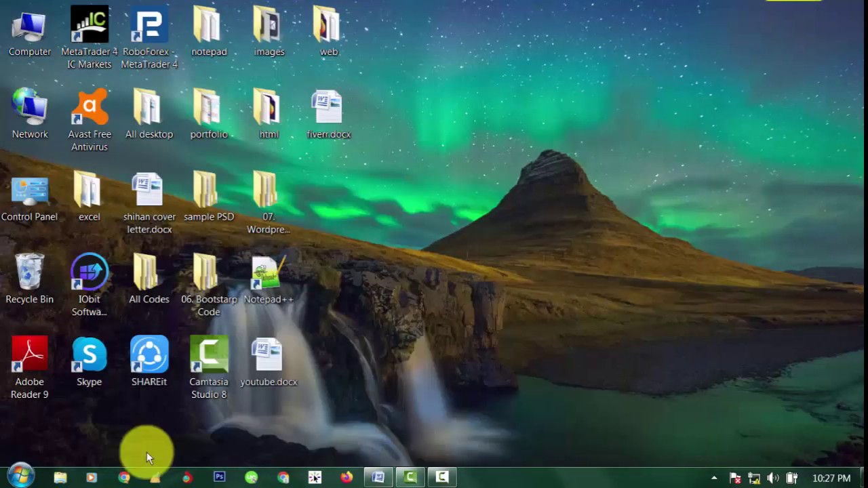This screenshot has width=868, height=488.
Task: Launch media player from taskbar
Action: 92,477
